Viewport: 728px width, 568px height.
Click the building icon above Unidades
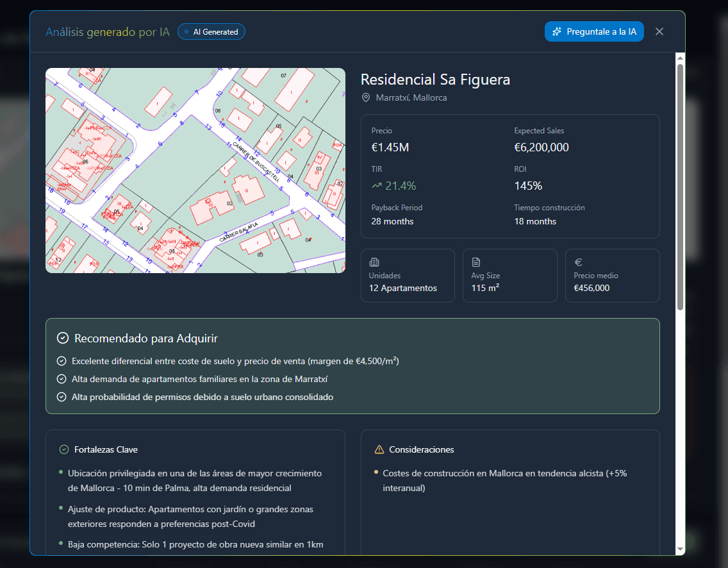tap(374, 262)
